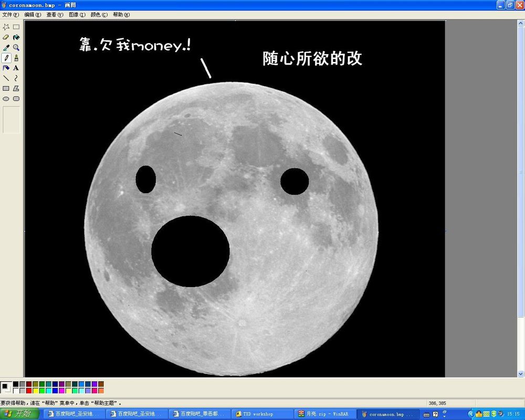Select the Pencil tool
Image resolution: width=525 pixels, height=420 pixels.
click(6, 58)
